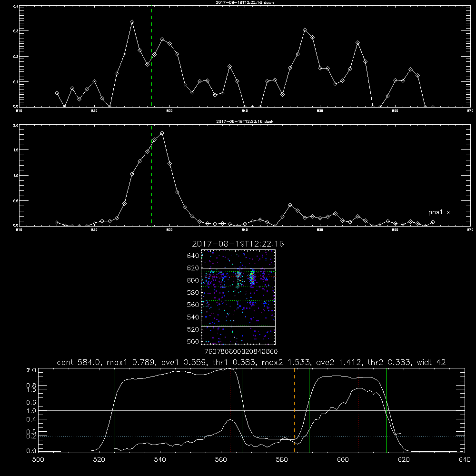The height and width of the screenshot is (476, 476).
Task: Click the '0.5' y-axis label of dusk plot
Action: point(16,201)
